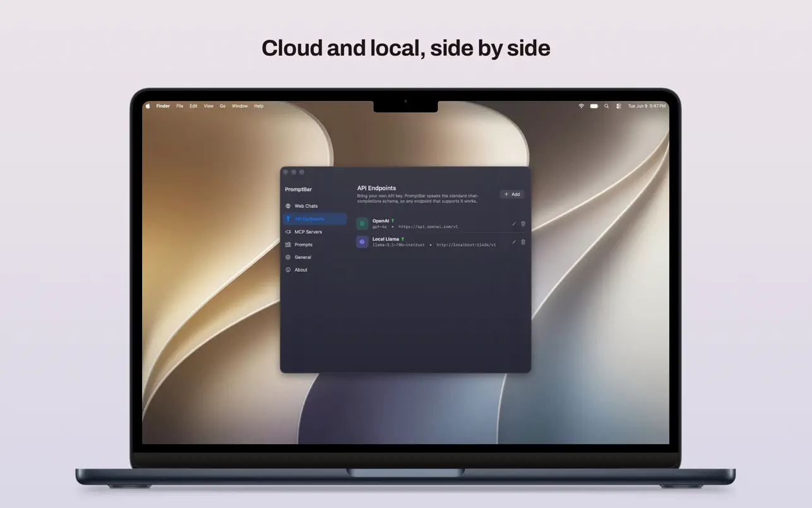Click the battery status icon
The image size is (812, 508).
point(594,106)
